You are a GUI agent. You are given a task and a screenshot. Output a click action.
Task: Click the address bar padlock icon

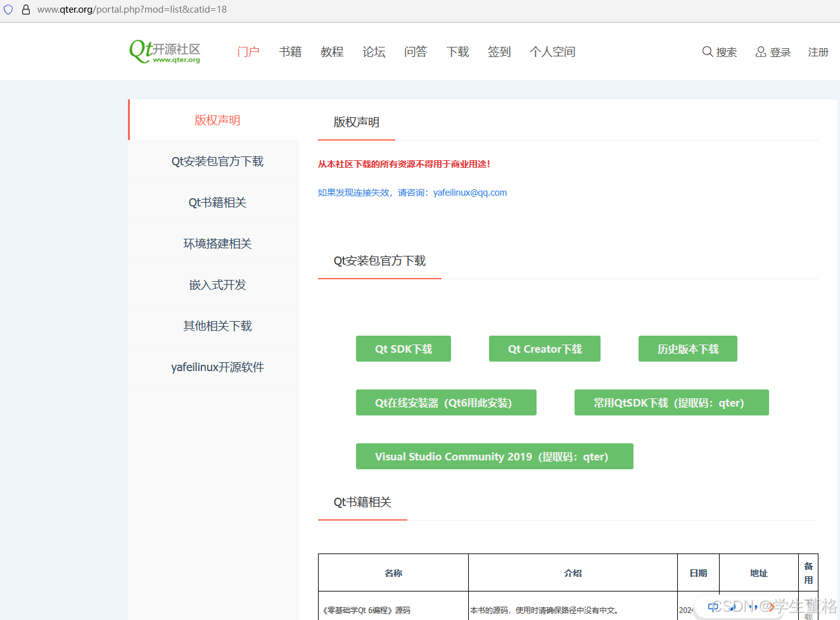point(26,9)
